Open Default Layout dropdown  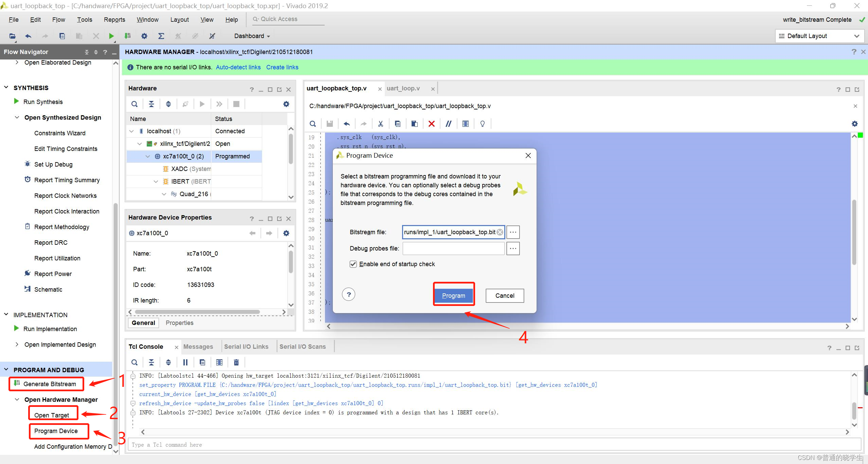819,36
